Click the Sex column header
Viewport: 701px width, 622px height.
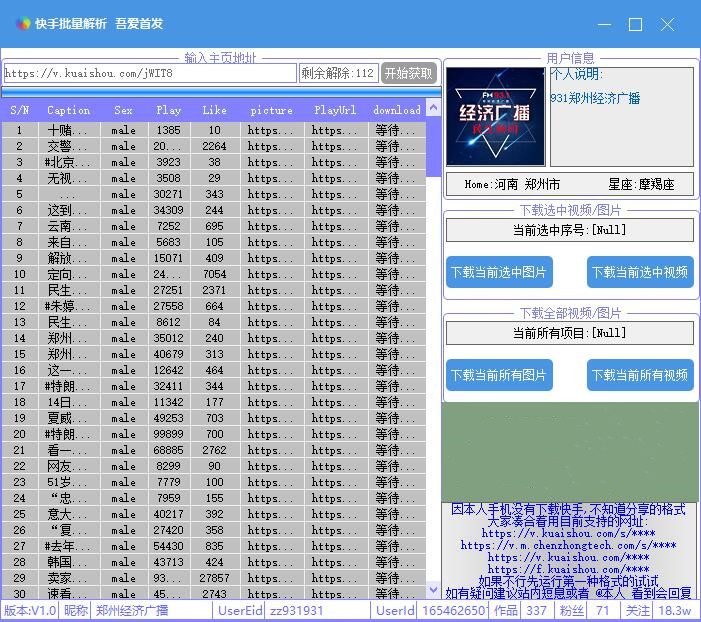[123, 110]
